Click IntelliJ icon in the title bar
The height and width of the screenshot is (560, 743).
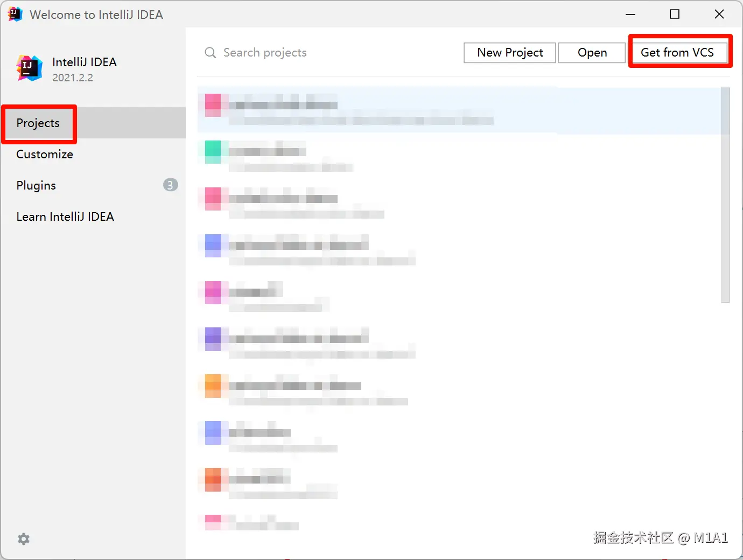pos(15,15)
